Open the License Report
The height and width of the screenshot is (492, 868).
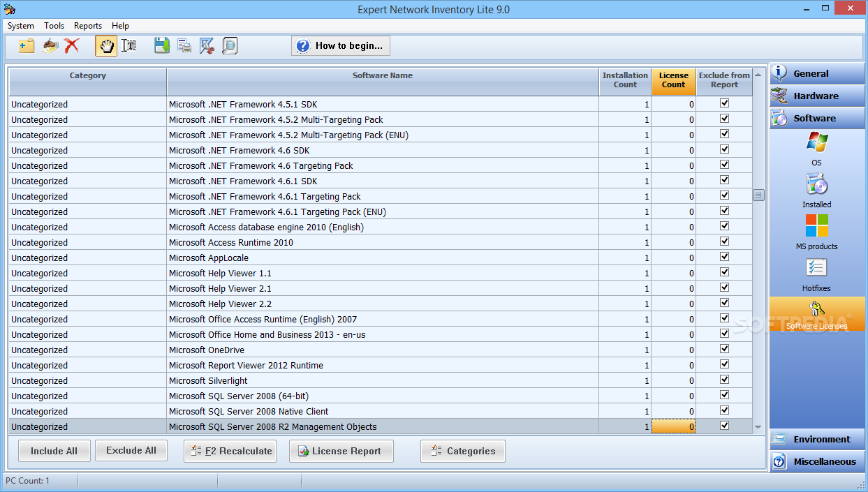coord(341,451)
